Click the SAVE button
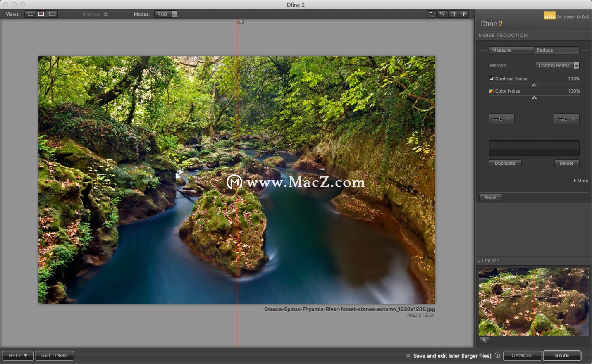The height and width of the screenshot is (364, 592). pyautogui.click(x=562, y=355)
